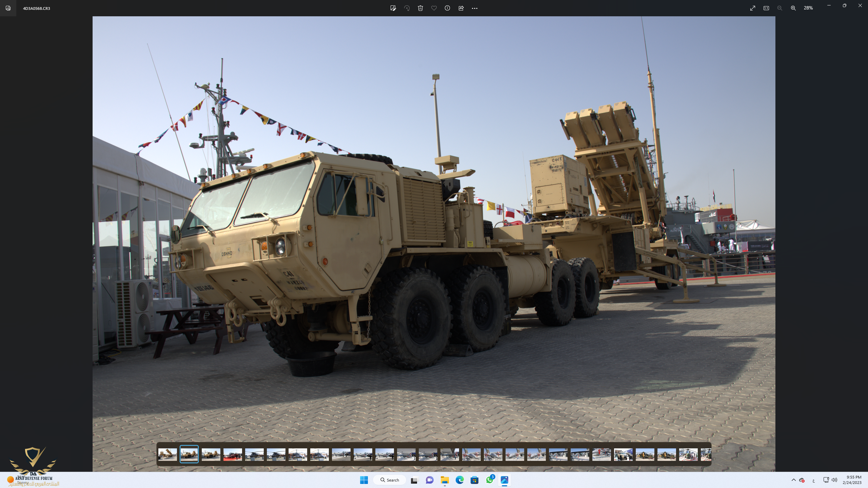This screenshot has height=488, width=868.
Task: Enter fullscreen view with arrows icon
Action: 753,8
